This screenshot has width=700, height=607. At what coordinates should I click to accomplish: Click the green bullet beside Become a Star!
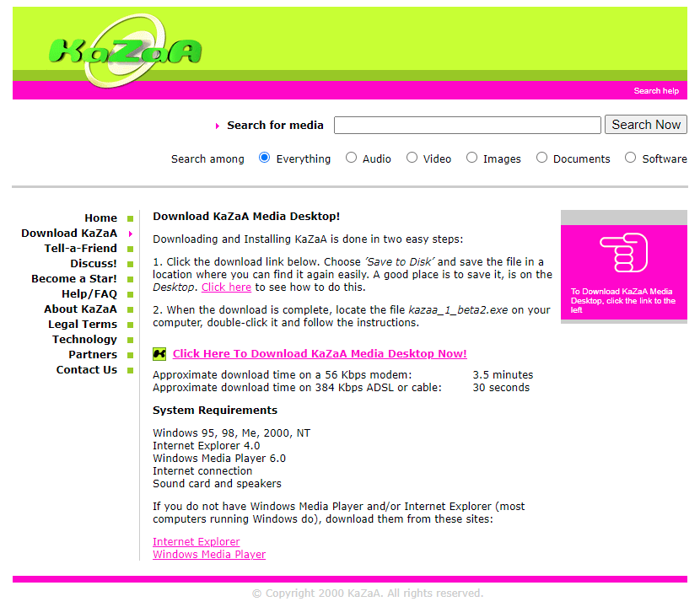click(131, 279)
